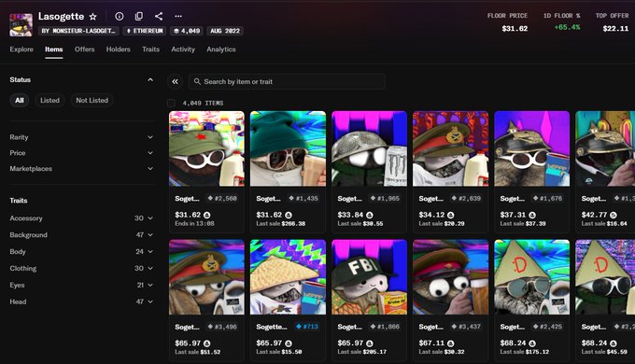Click the $37.31 price on card #1,676
Viewport: 635px width, 364px height.
tap(513, 215)
